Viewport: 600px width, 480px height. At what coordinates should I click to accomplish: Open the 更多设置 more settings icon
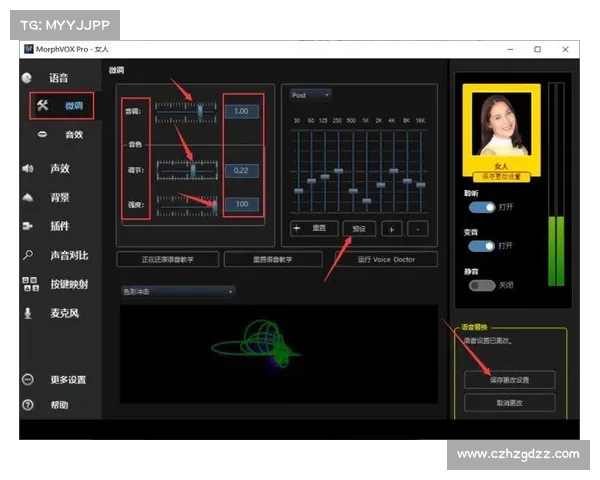[28, 379]
